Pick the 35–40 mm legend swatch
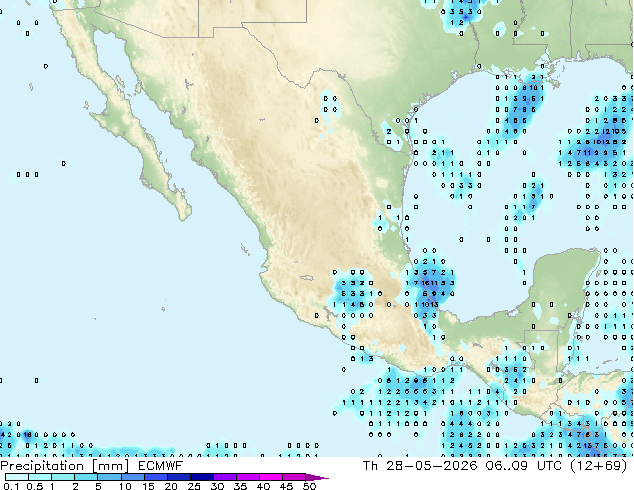 247,477
